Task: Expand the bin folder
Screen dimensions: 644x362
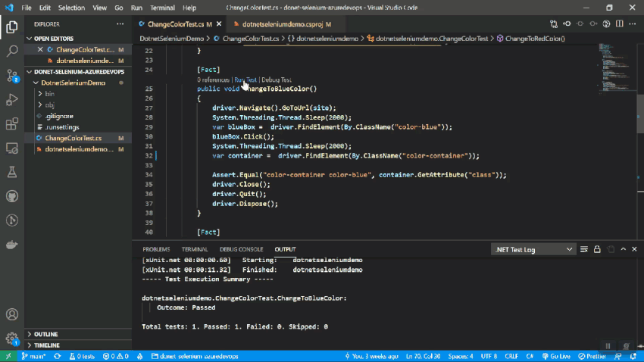Action: click(x=78, y=94)
